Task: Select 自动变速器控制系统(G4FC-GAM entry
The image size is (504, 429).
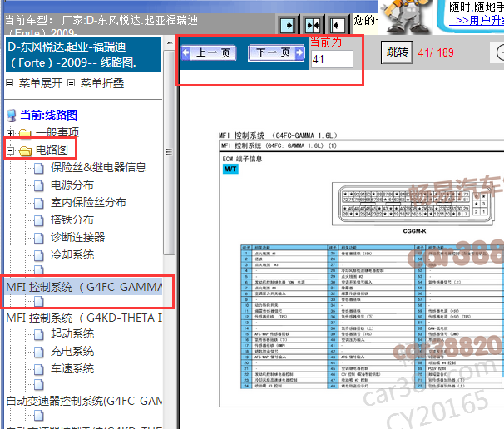Action: (x=84, y=401)
